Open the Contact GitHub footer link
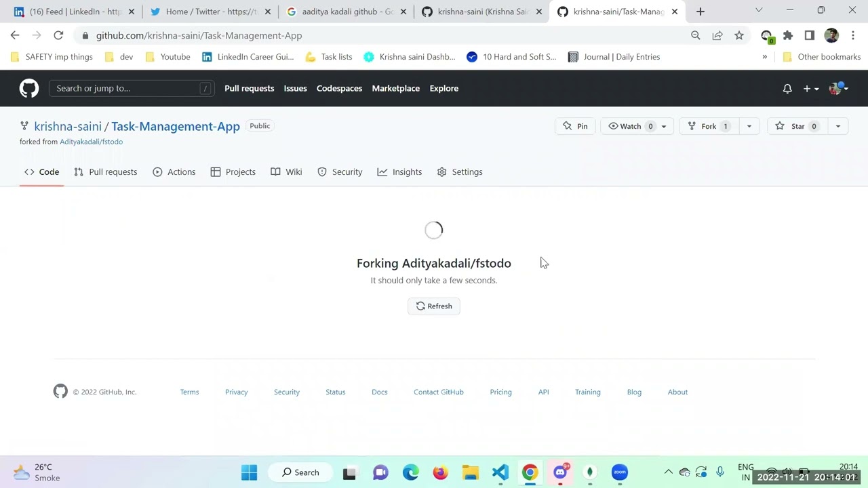Viewport: 868px width, 488px height. click(x=439, y=392)
